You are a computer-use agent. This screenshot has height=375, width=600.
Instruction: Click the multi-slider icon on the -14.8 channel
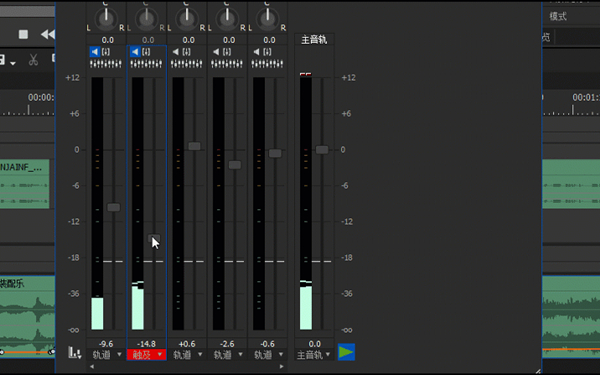coord(146,64)
